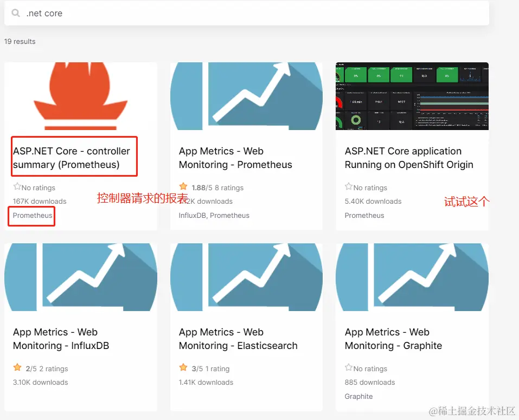Select Prometheus tag under controller summary card
Image resolution: width=519 pixels, height=420 pixels.
33,216
